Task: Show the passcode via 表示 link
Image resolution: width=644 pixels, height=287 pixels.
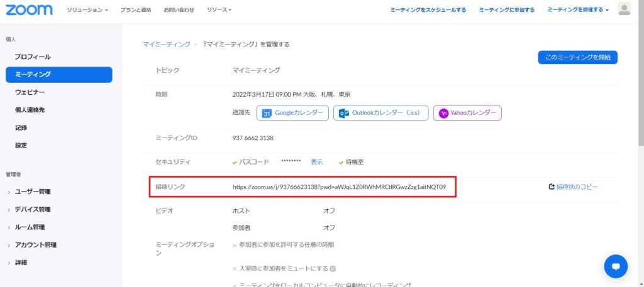Action: (316, 161)
